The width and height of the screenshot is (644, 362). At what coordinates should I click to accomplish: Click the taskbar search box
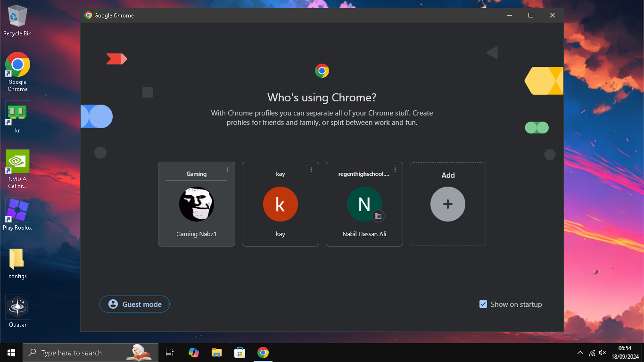pyautogui.click(x=91, y=353)
